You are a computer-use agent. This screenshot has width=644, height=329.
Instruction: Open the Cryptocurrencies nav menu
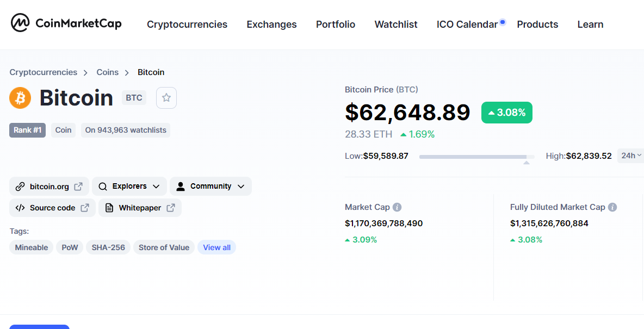(x=187, y=24)
